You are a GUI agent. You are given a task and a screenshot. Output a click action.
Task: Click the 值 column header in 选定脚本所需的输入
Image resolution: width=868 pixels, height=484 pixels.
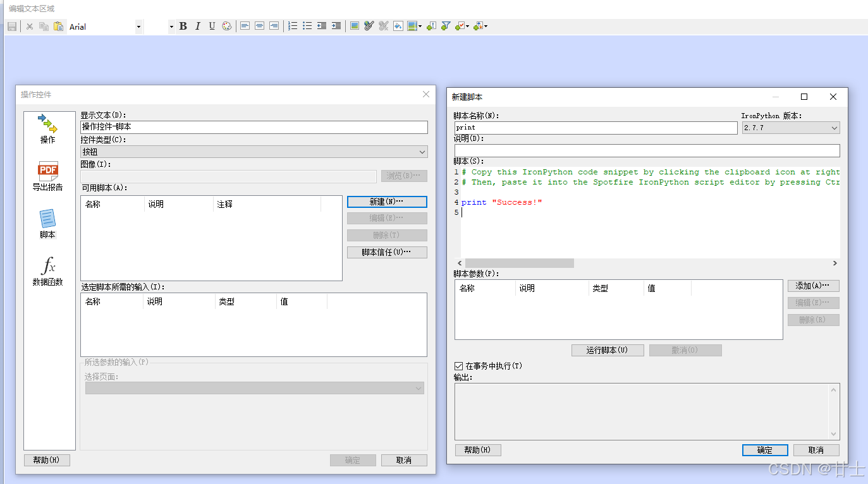pos(303,301)
